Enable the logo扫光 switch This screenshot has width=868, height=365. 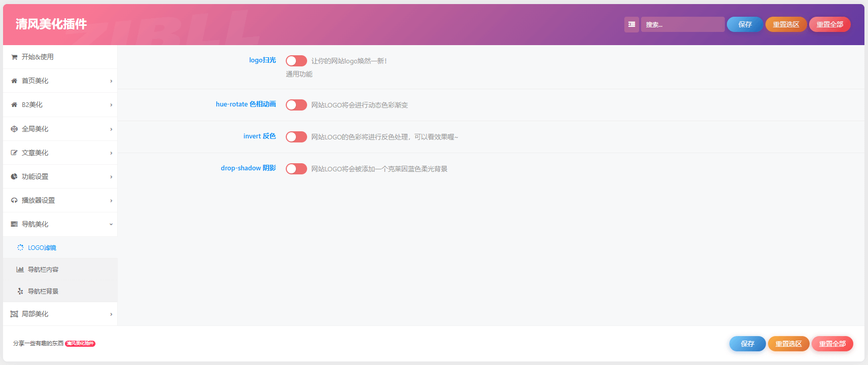point(296,61)
